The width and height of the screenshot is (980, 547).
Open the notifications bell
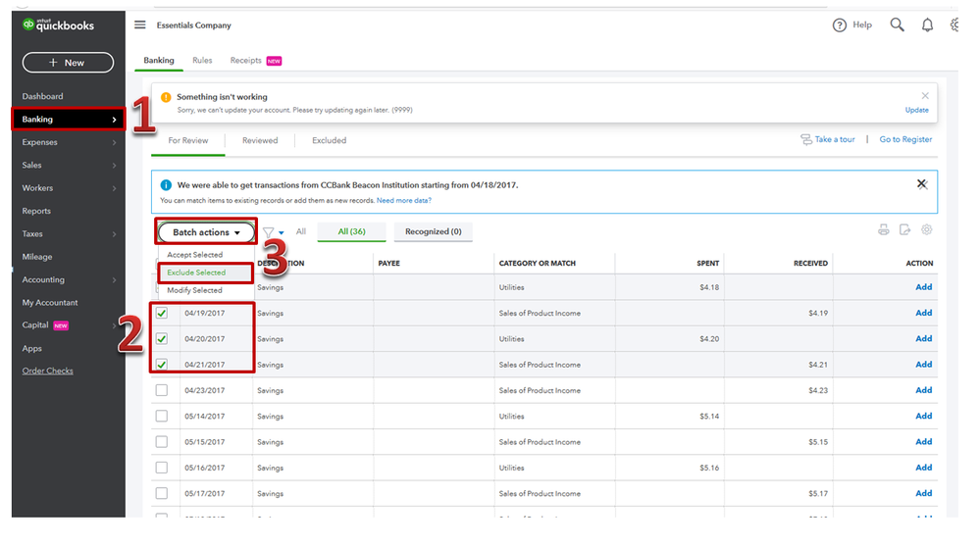pos(927,25)
